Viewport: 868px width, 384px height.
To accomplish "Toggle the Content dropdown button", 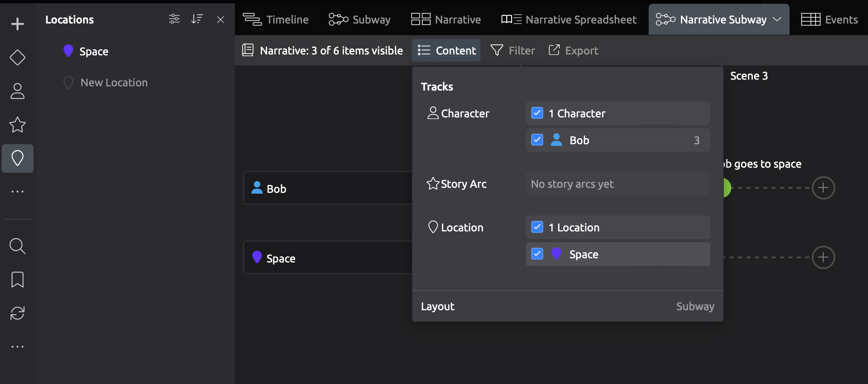I will (x=447, y=50).
